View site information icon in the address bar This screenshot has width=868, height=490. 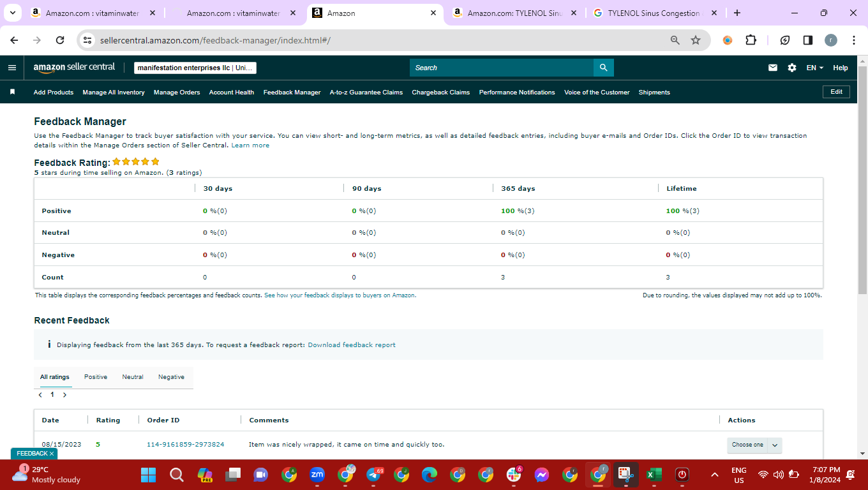click(88, 40)
